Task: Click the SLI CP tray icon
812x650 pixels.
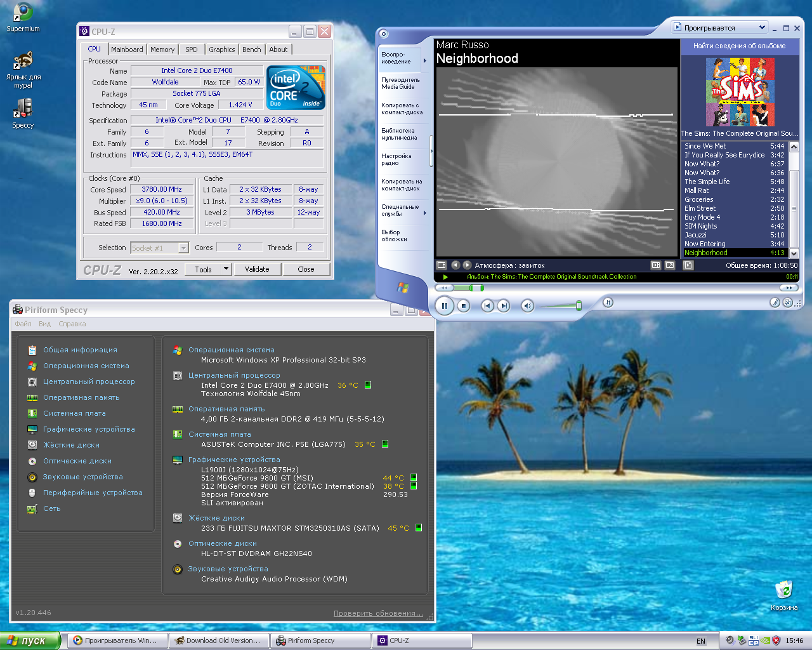Action: [x=754, y=640]
